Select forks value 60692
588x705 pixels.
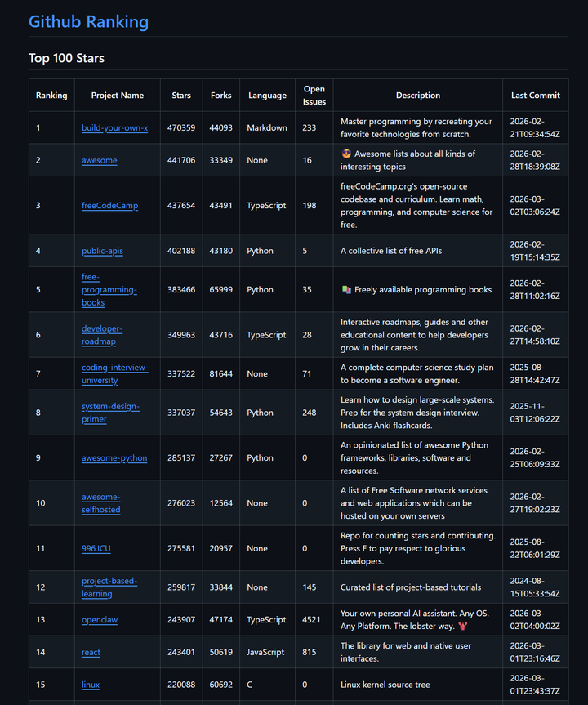click(220, 685)
